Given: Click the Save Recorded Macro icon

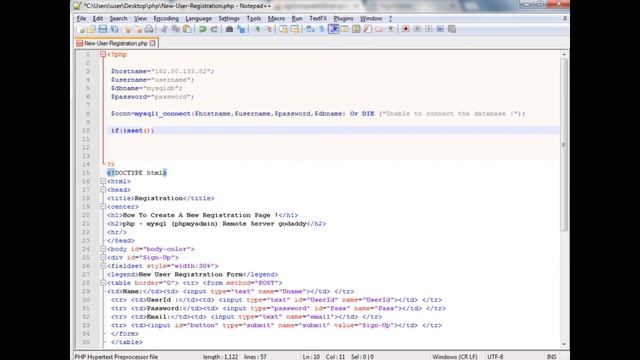Looking at the screenshot, I should pos(451,29).
